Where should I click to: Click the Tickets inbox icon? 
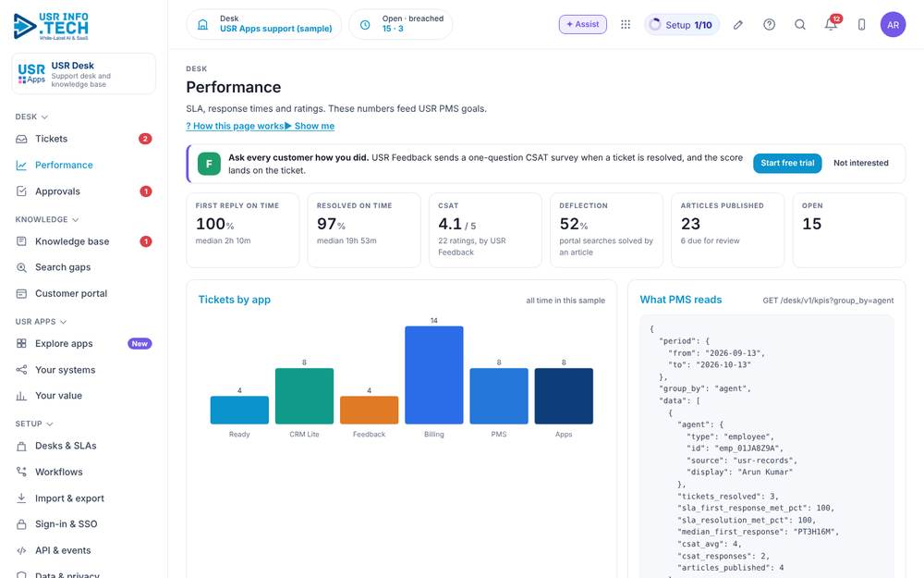tap(22, 140)
